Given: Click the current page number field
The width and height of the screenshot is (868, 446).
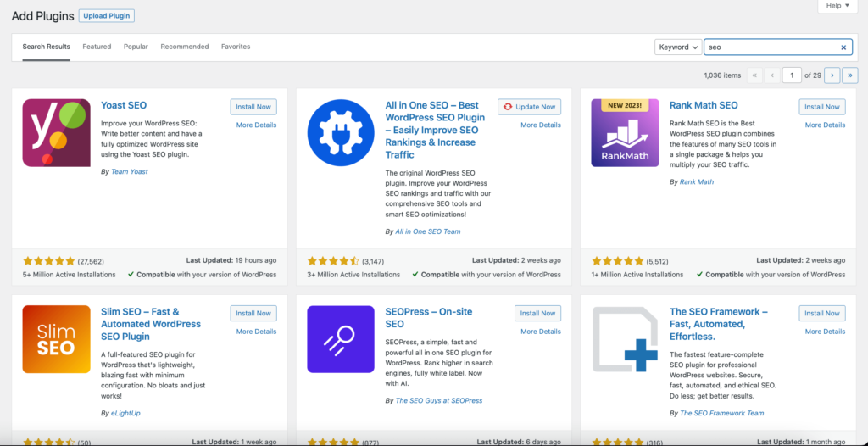Looking at the screenshot, I should pyautogui.click(x=792, y=75).
